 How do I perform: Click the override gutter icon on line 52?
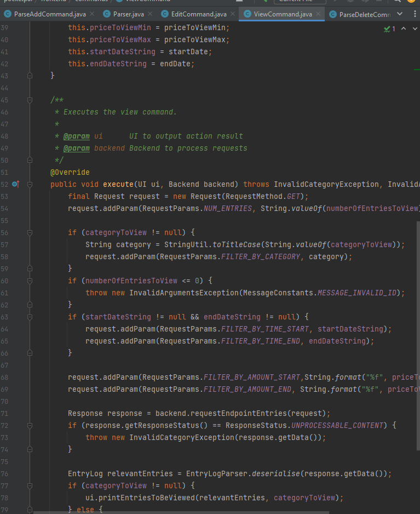(15, 184)
